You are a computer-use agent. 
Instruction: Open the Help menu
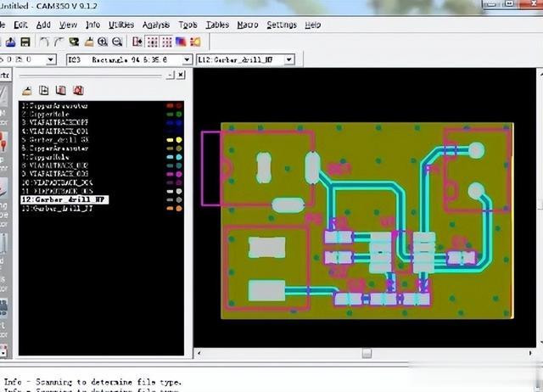(x=313, y=25)
